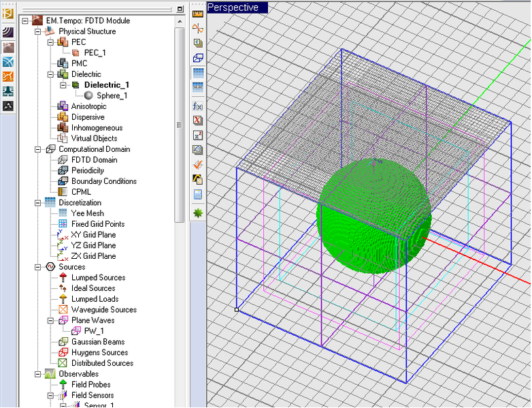Click the red X variables icon
Viewport: 532px width, 408px height.
coord(198,121)
